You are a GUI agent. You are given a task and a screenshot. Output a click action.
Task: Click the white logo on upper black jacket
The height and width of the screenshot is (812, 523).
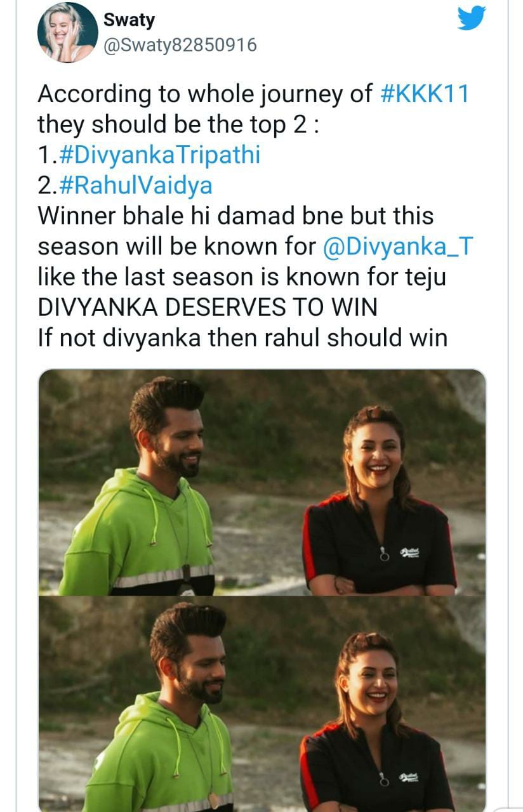click(409, 553)
